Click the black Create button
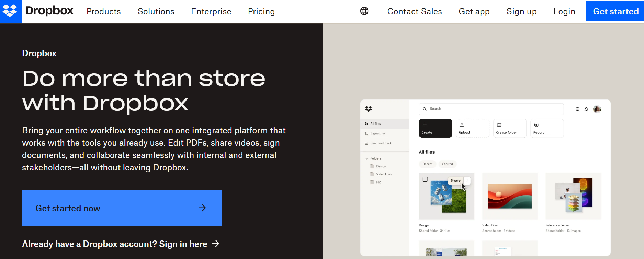 pos(436,128)
